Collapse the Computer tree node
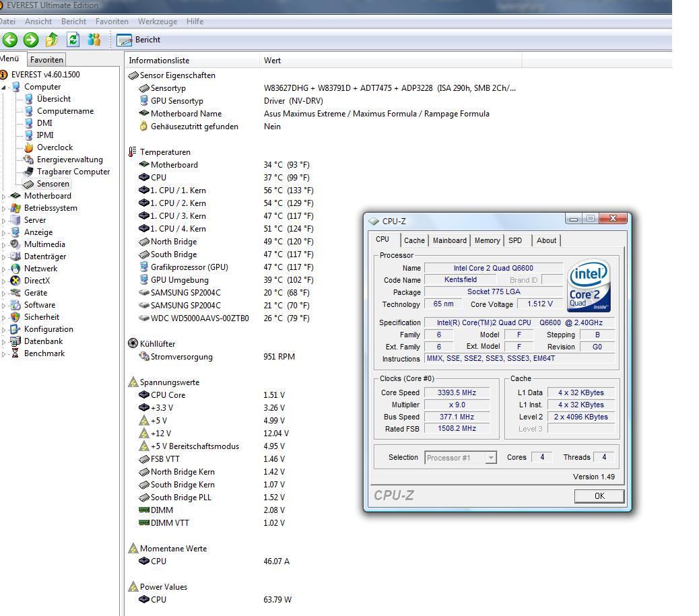This screenshot has height=616, width=699. [x=3, y=88]
